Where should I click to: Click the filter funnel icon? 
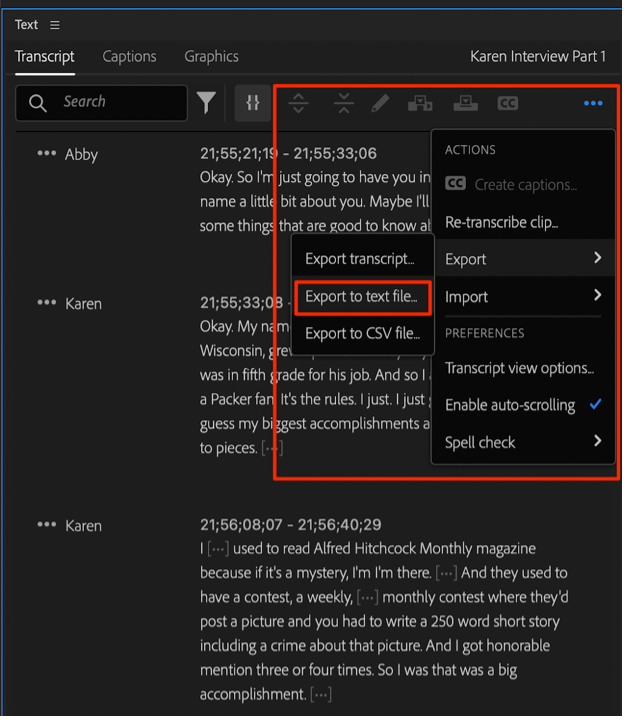point(206,102)
